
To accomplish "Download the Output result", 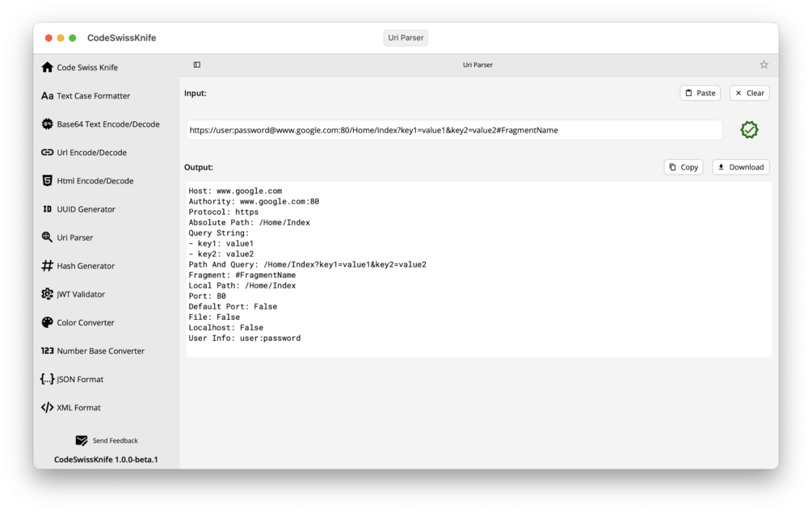I will [x=741, y=167].
